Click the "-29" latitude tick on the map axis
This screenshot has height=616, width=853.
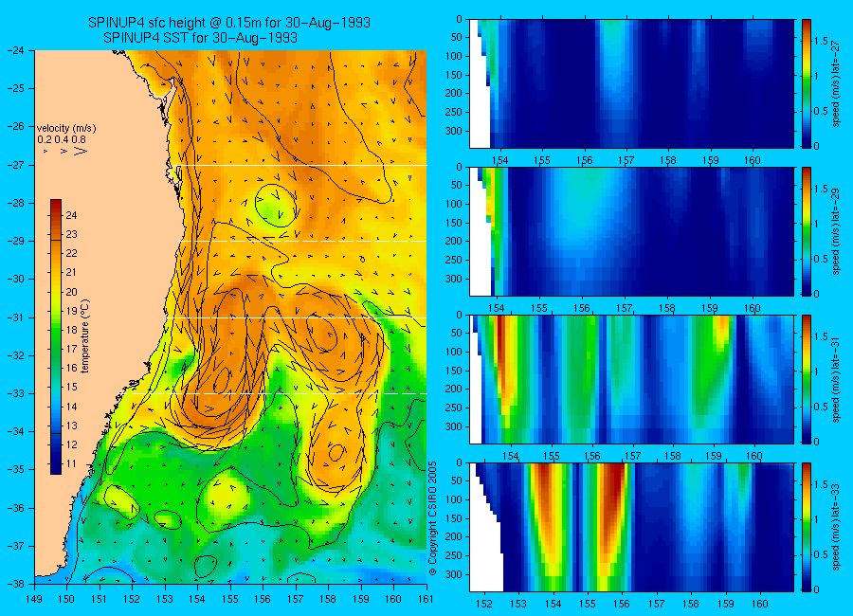15,241
